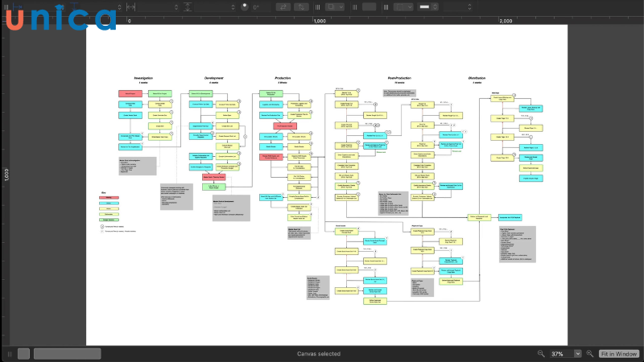The image size is (644, 362).
Task: Open the 37% zoom level dropdown arrow
Action: coord(577,354)
